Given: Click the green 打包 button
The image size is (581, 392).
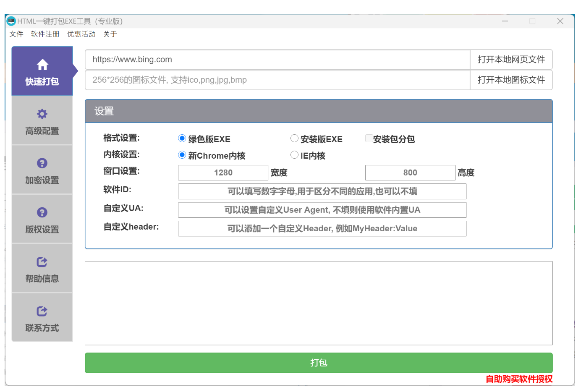Looking at the screenshot, I should click(319, 363).
